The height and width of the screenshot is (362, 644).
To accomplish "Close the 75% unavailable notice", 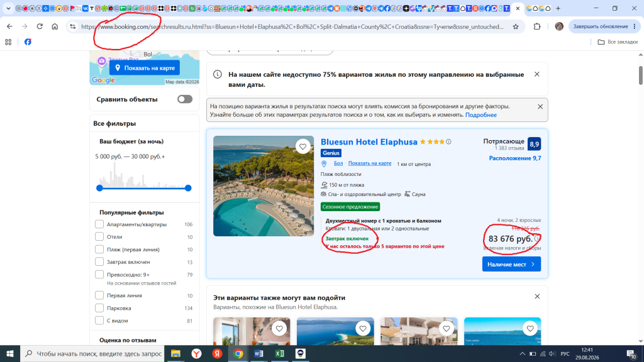I will coord(537,74).
